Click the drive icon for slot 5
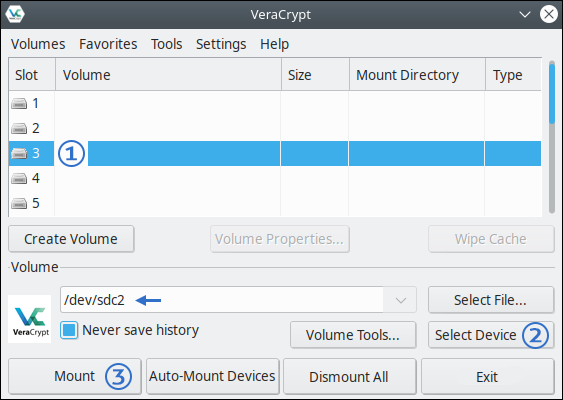Viewport: 563px width, 400px height. 19,204
